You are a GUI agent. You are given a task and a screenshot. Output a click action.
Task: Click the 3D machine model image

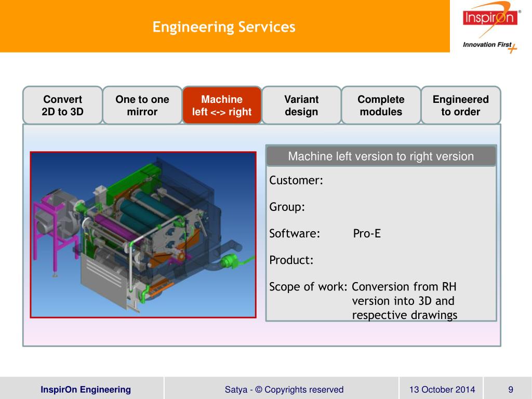click(143, 234)
